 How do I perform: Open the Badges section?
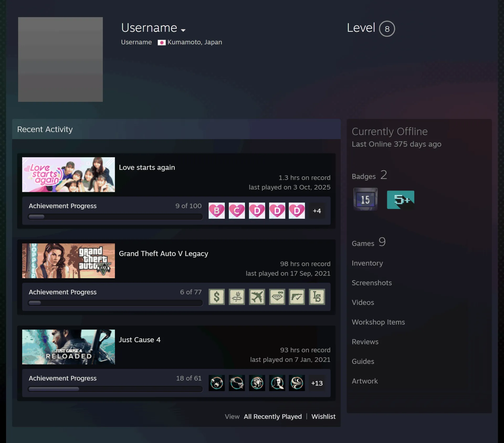pos(369,175)
